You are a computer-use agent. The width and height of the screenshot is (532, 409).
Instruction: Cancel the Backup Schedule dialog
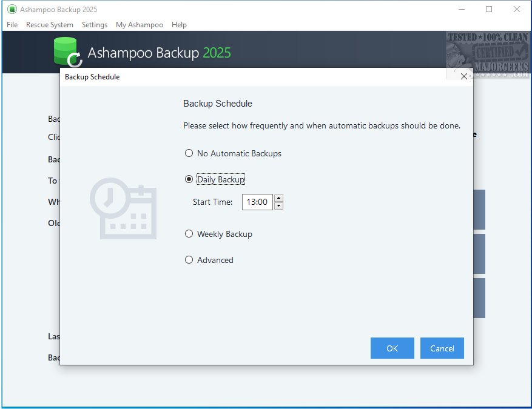point(442,348)
